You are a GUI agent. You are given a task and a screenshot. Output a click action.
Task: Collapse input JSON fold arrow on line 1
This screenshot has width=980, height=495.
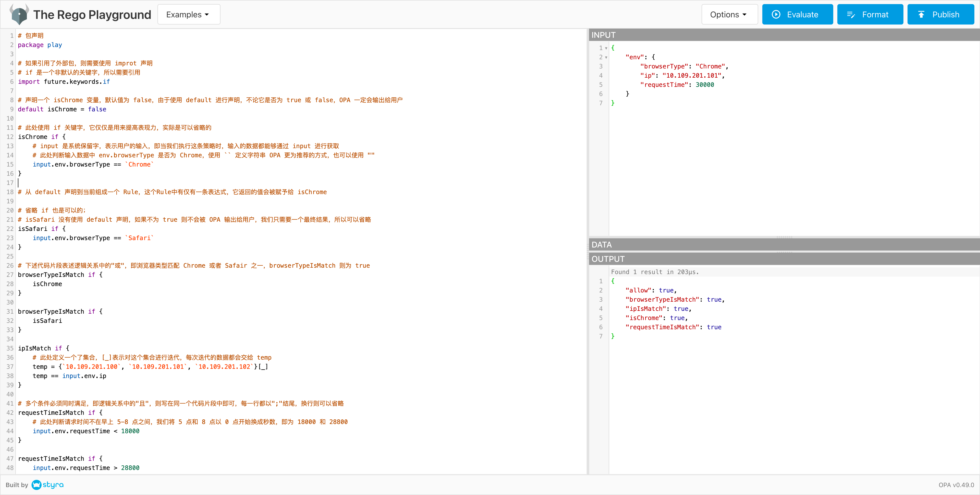click(606, 48)
